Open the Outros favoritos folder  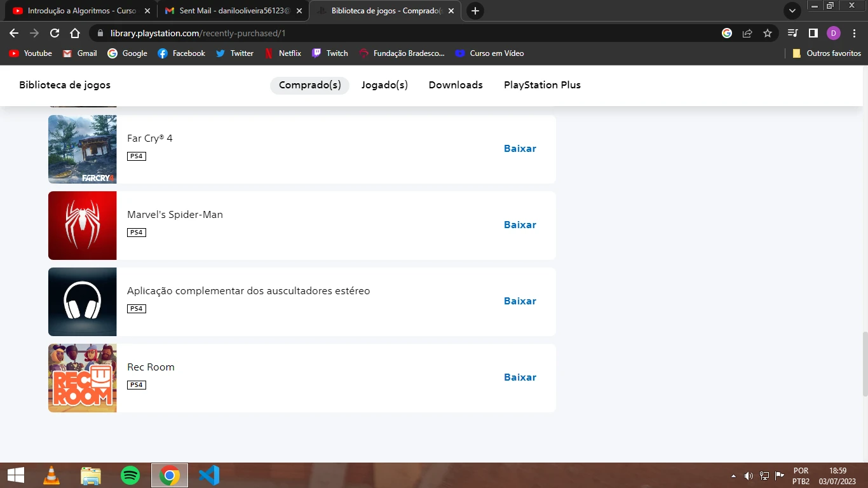click(827, 53)
